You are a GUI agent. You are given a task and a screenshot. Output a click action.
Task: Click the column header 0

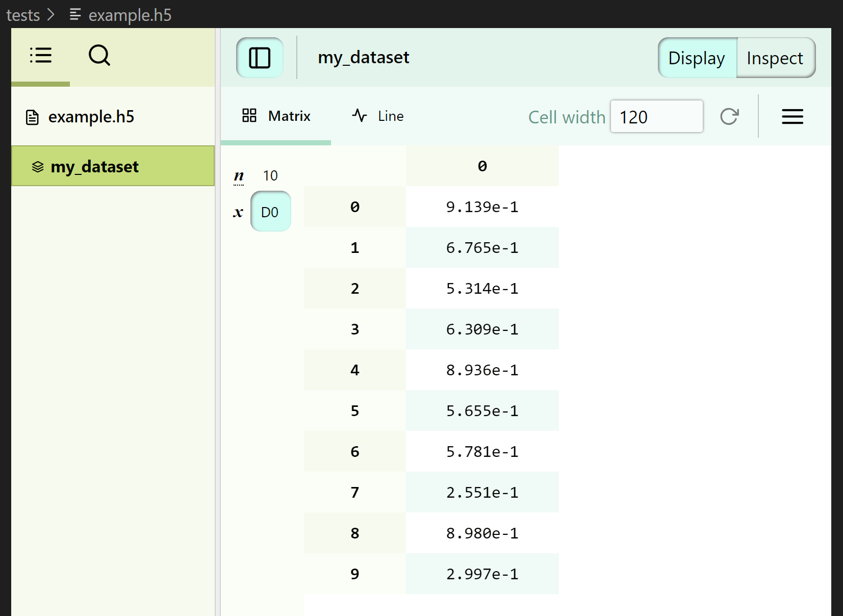[482, 166]
